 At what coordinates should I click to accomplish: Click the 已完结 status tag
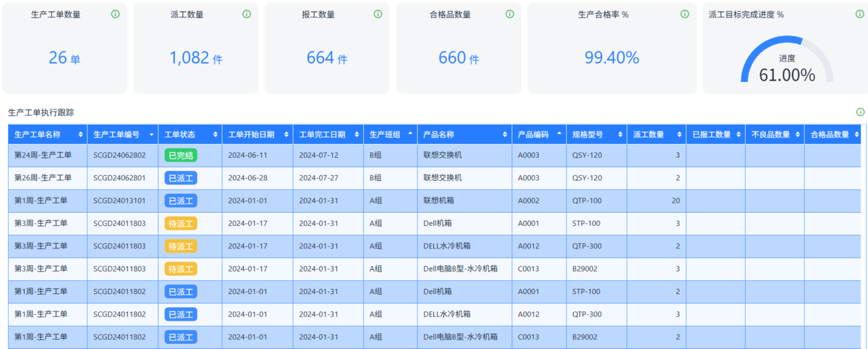[181, 155]
